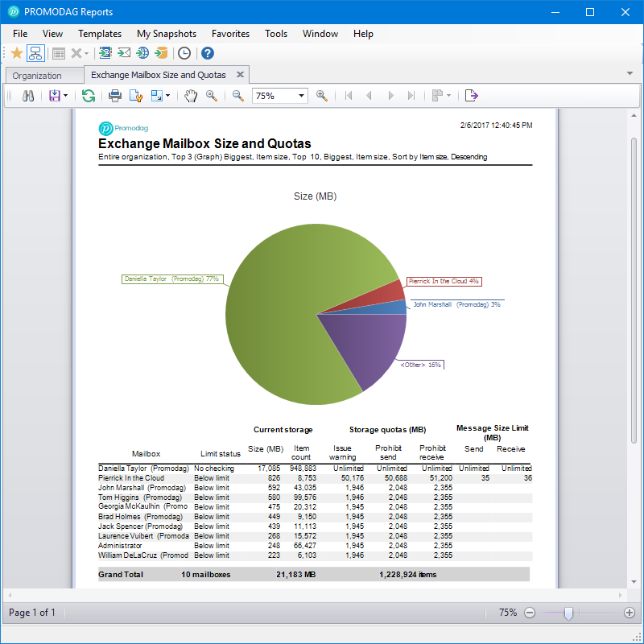Click the multiple pages layout icon

(437, 96)
